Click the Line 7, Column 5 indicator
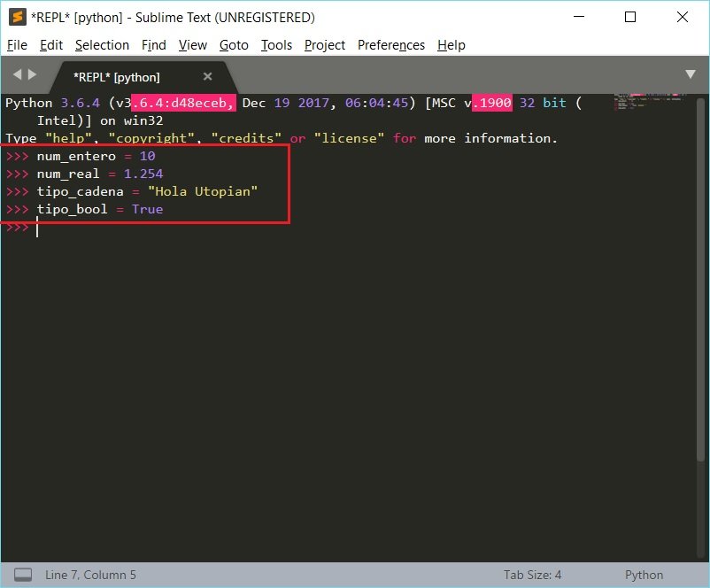Viewport: 710px width, 588px height. tap(89, 575)
